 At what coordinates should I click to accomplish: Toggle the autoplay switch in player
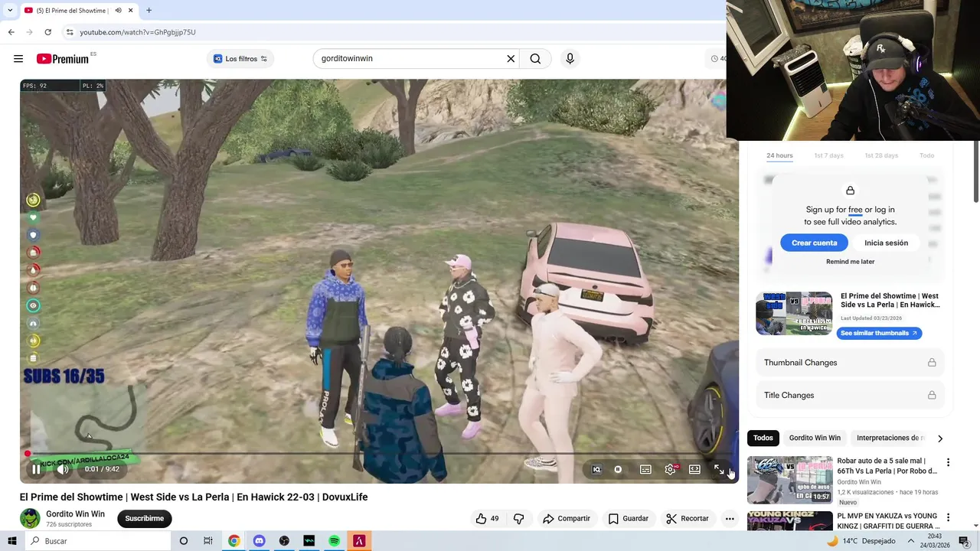coord(618,469)
